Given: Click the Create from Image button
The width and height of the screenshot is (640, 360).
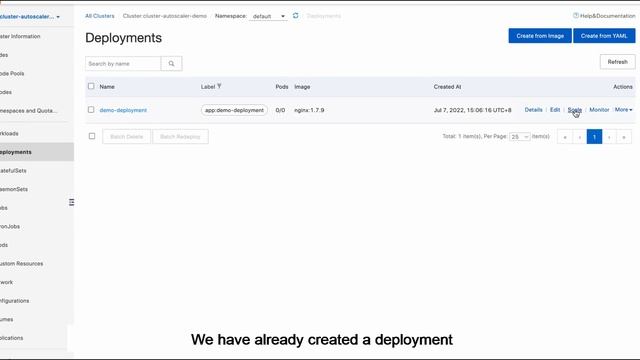Looking at the screenshot, I should coord(540,36).
